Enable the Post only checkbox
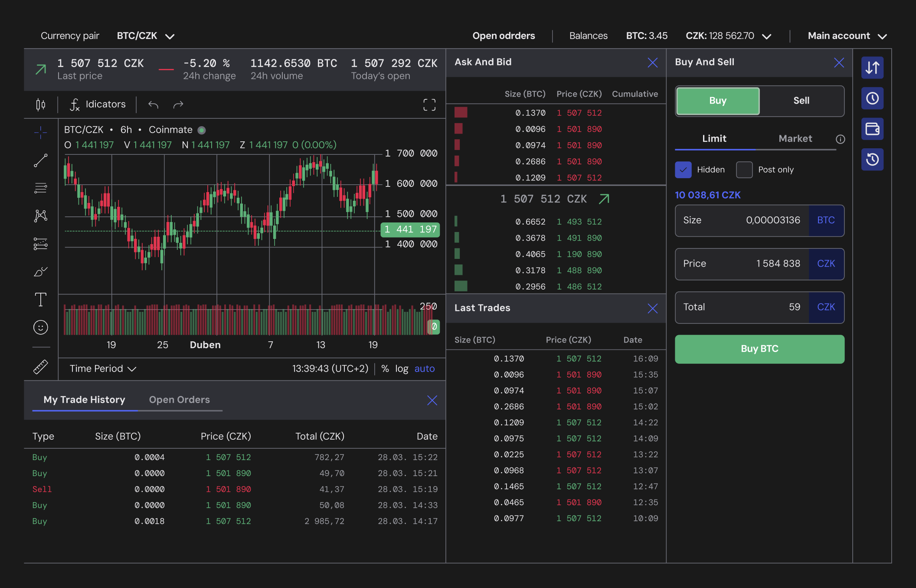The image size is (916, 588). point(744,170)
